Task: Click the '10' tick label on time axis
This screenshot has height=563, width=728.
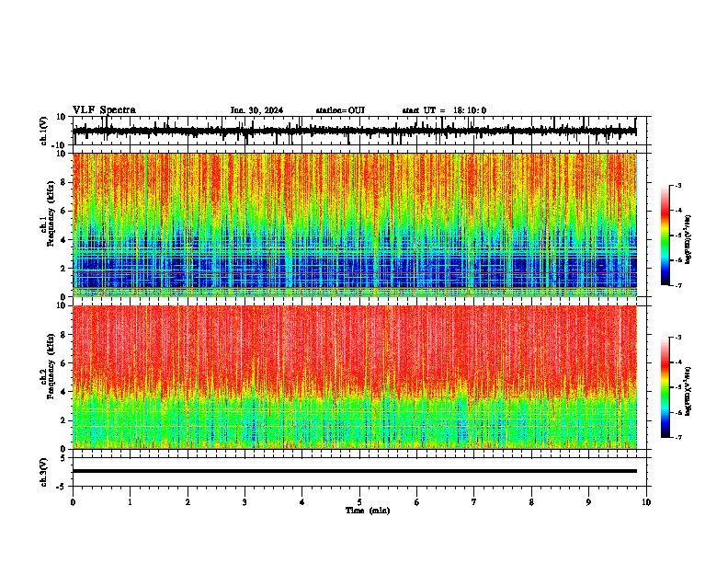Action: point(646,502)
